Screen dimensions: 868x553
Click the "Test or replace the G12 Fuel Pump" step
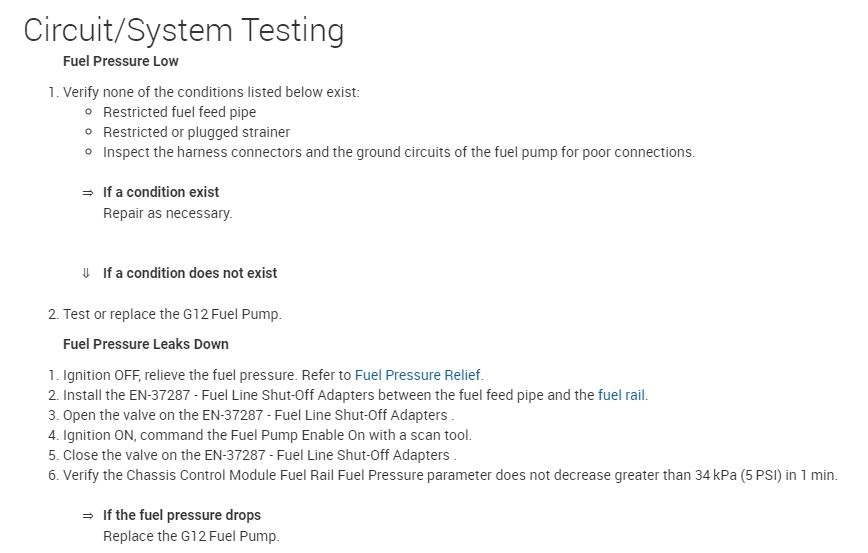click(x=172, y=314)
